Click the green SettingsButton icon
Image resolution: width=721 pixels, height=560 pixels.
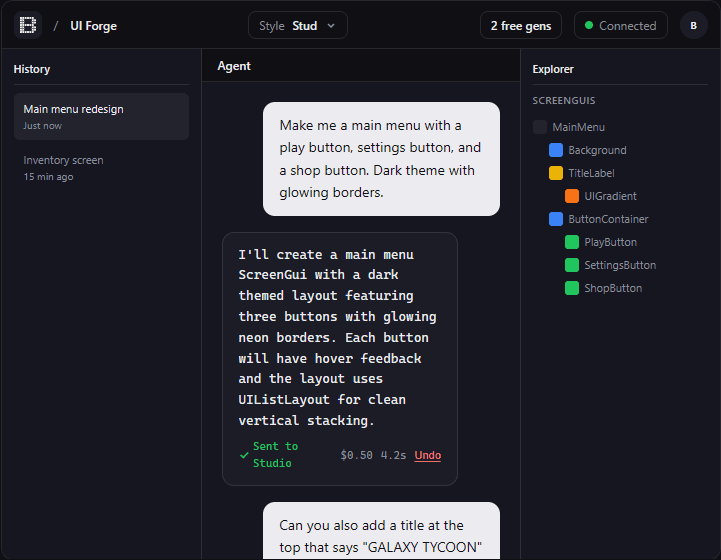(572, 265)
